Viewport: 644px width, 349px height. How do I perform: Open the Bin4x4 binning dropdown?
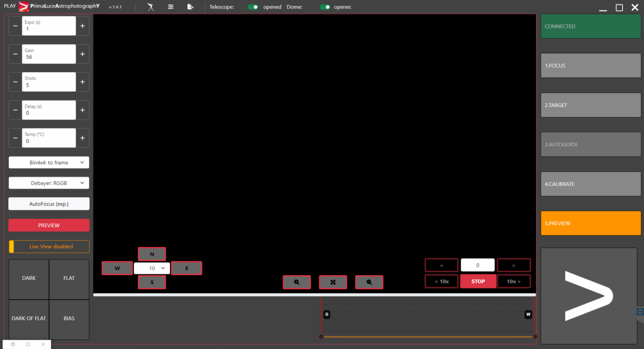click(x=49, y=163)
